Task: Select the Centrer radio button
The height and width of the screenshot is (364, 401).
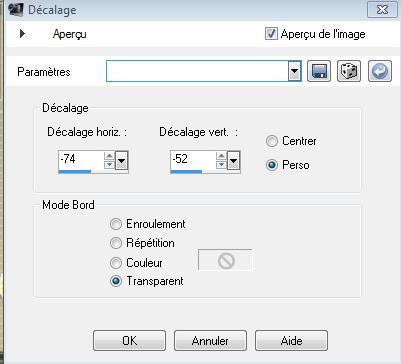Action: click(272, 141)
